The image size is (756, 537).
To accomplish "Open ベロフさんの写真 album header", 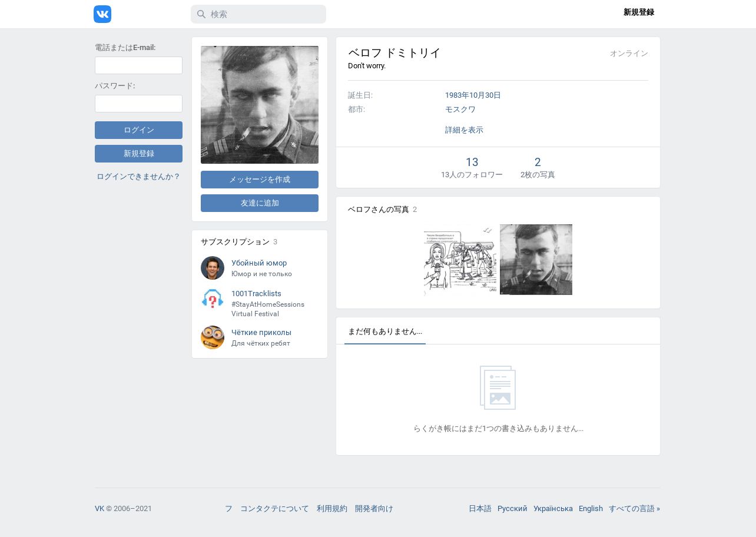I will 378,210.
